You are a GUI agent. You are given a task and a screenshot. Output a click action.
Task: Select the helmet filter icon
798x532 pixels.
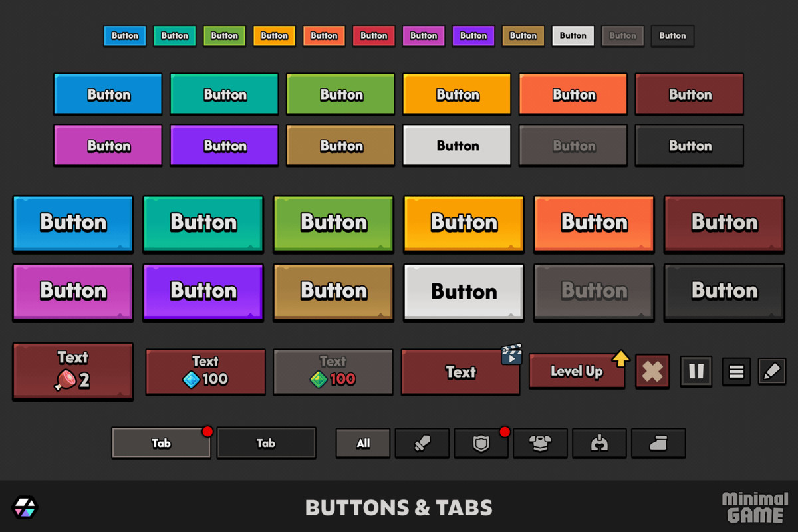tap(599, 443)
